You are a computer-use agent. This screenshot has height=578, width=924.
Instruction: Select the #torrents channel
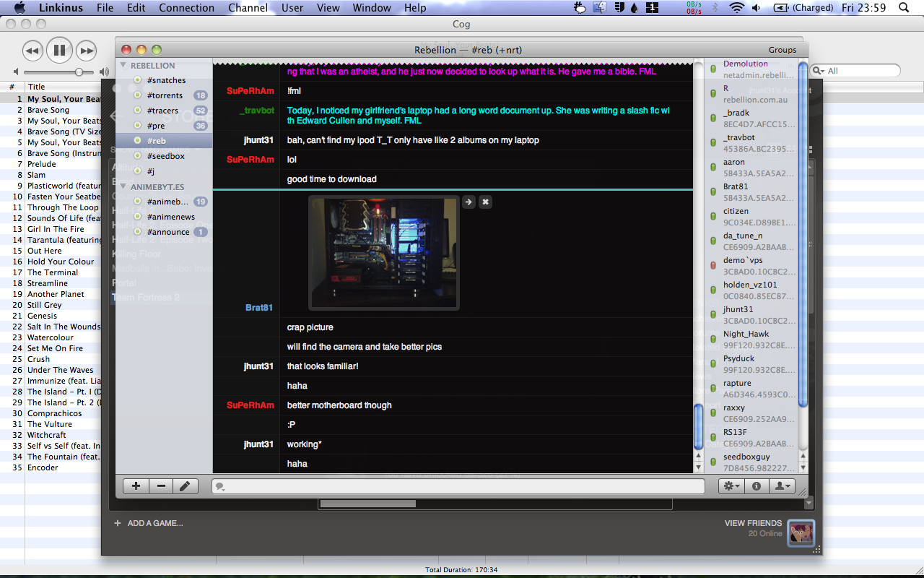164,95
